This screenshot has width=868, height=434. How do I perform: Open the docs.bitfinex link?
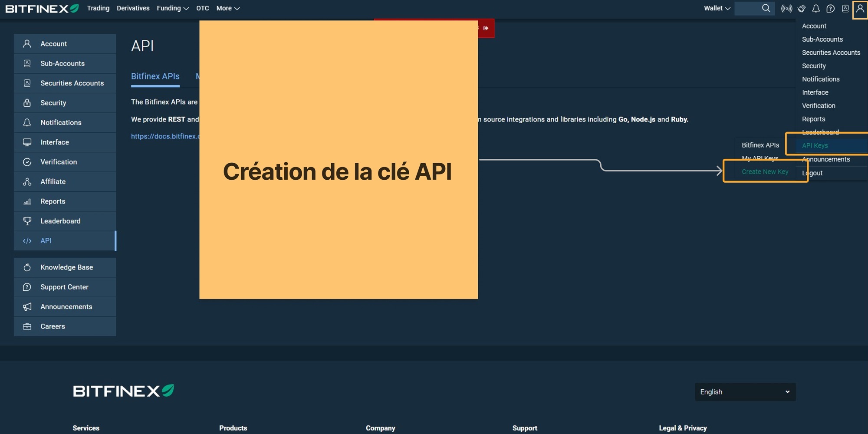(165, 136)
